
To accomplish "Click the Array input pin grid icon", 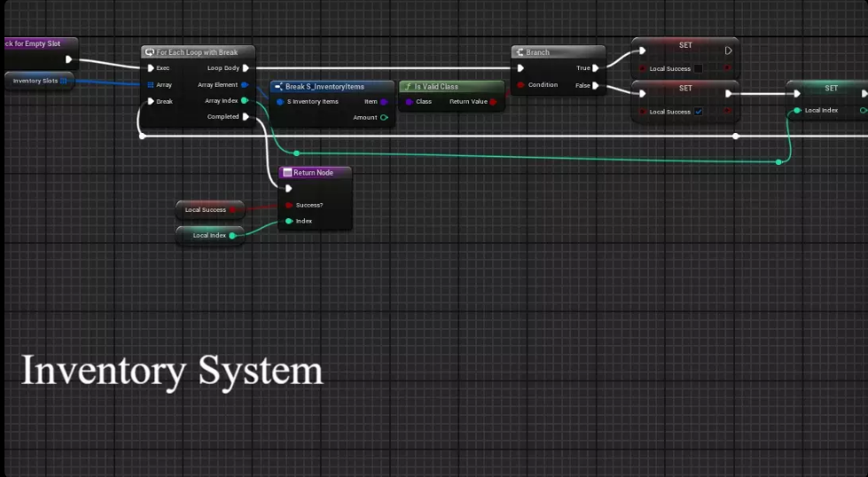I will (x=151, y=85).
